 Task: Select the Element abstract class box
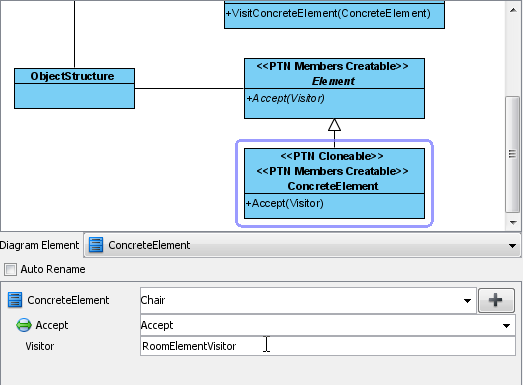(334, 88)
